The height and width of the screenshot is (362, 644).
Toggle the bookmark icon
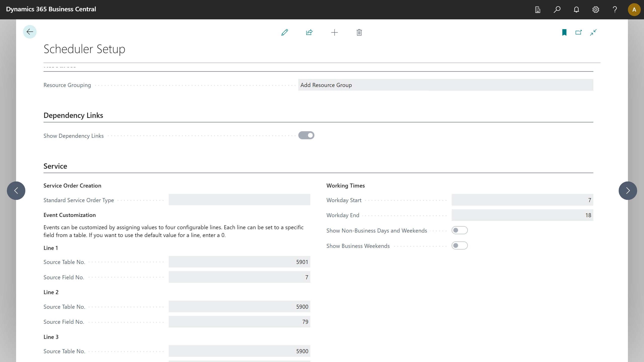coord(564,32)
